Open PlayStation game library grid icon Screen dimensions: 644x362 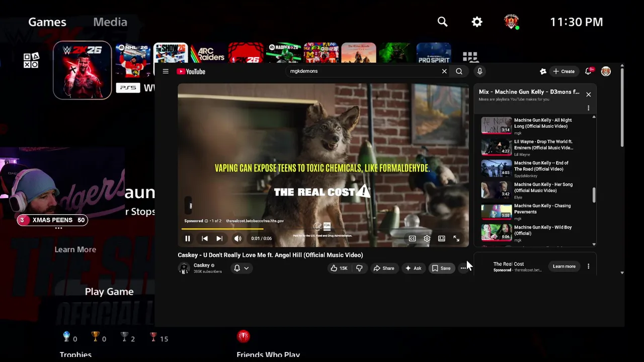470,57
